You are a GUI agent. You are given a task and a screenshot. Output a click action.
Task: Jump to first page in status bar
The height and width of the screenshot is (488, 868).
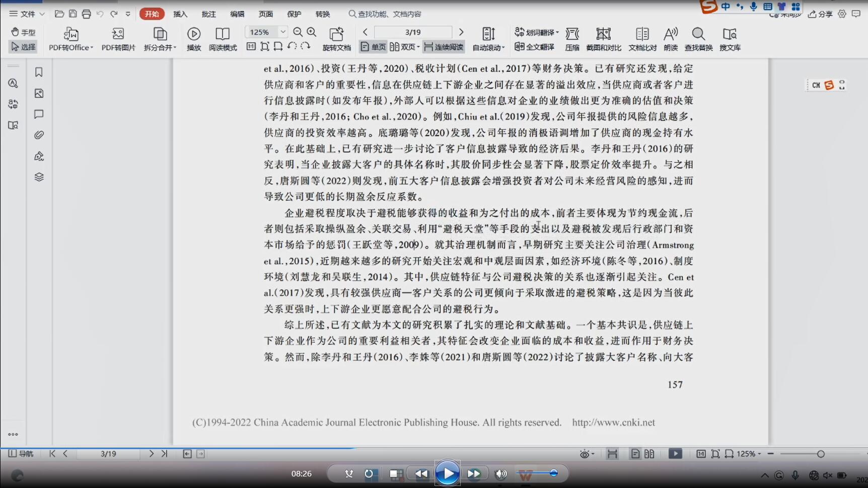52,454
